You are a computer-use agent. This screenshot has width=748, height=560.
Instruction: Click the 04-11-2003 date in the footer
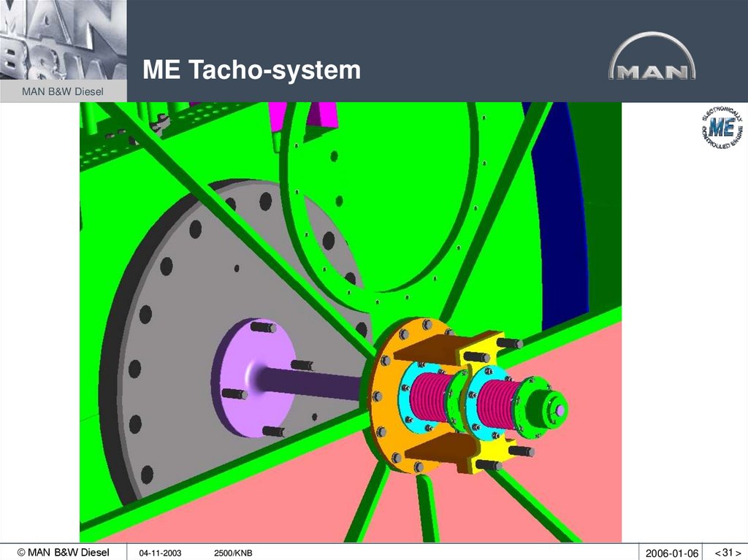[x=159, y=553]
